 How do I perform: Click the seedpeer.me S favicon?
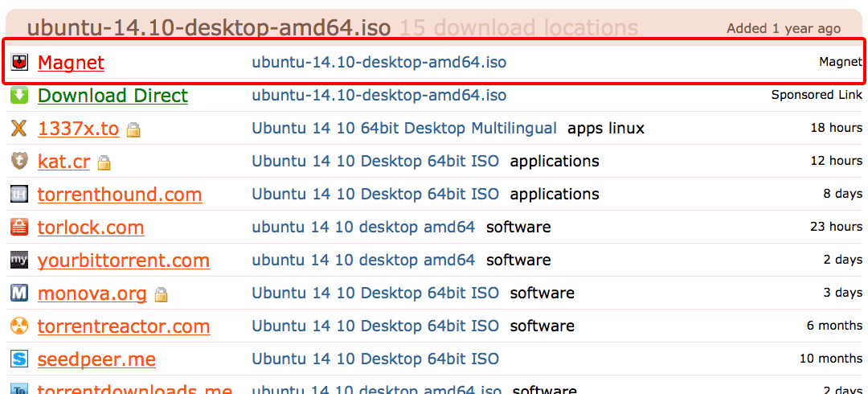(x=19, y=359)
